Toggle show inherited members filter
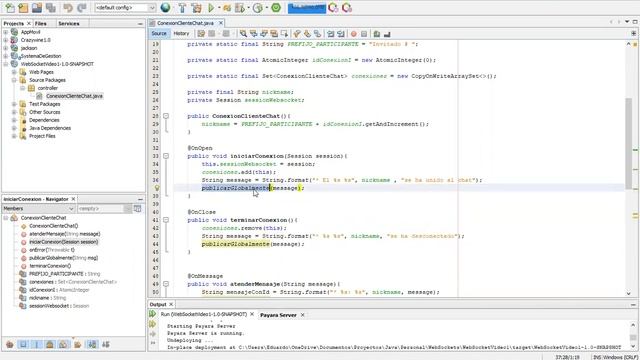 [10, 344]
